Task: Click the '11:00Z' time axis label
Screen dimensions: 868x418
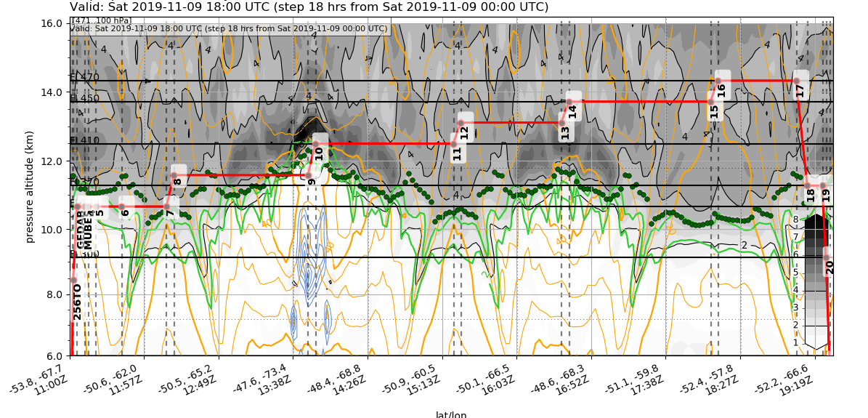Action: (52, 388)
